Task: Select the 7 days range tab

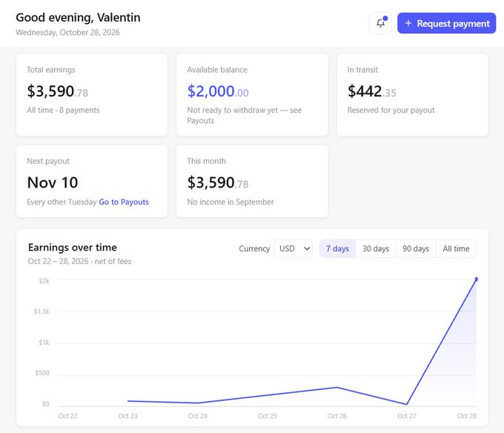Action: tap(337, 248)
